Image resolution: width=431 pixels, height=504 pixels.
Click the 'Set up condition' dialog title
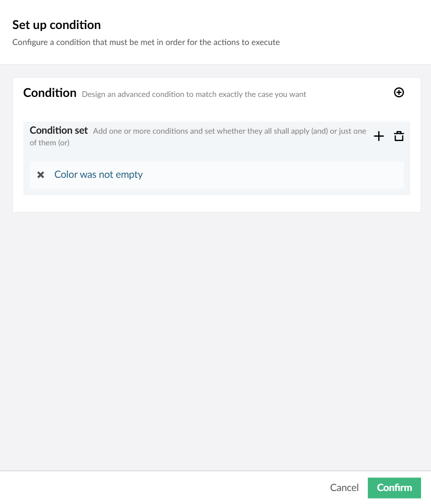point(57,25)
